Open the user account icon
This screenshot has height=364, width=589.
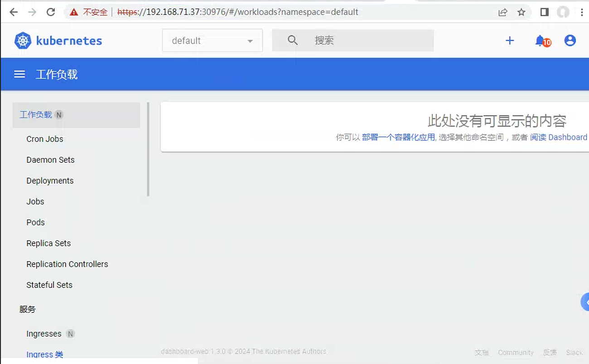[570, 41]
